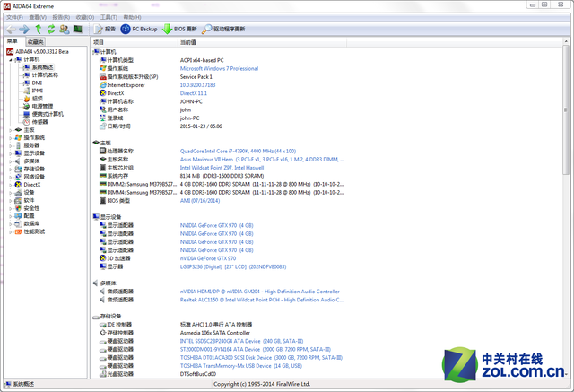Click the 设备 devices icon in the tree

18,193
